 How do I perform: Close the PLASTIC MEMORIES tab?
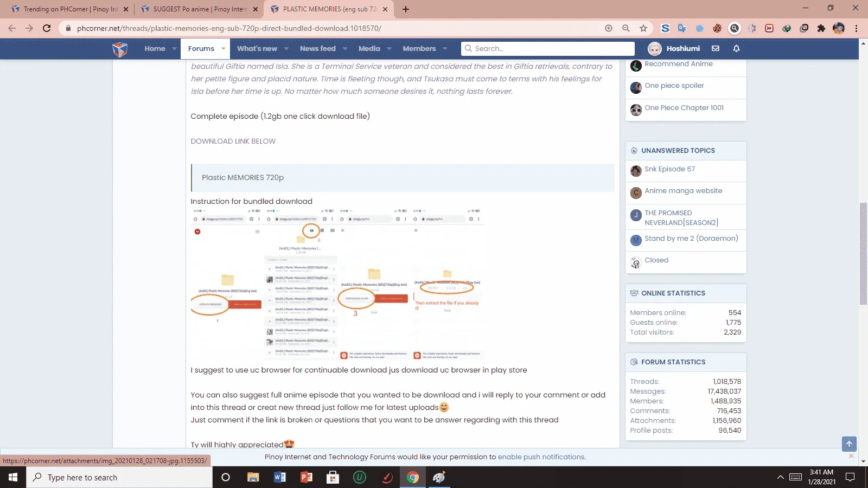pos(385,9)
